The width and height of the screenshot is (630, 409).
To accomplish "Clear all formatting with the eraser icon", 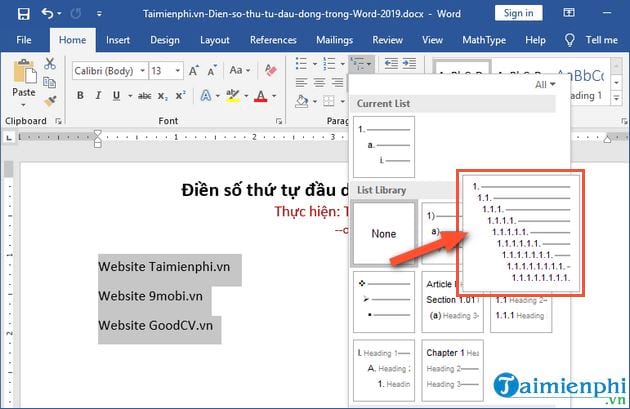I will [271, 71].
